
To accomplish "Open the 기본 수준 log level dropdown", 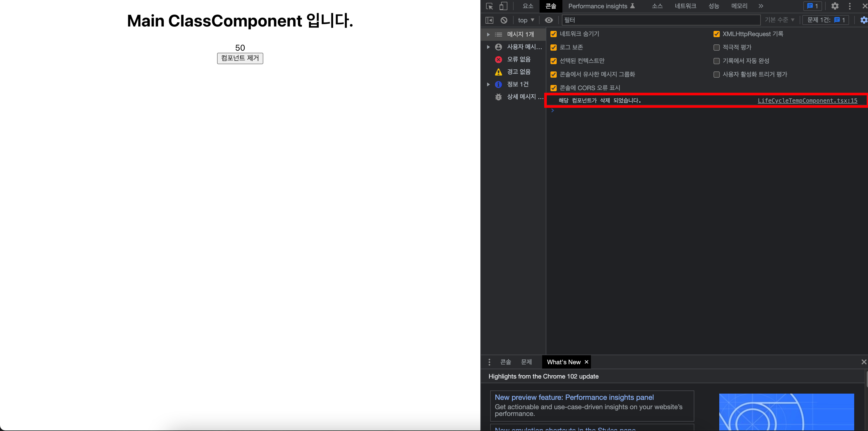I will tap(779, 20).
